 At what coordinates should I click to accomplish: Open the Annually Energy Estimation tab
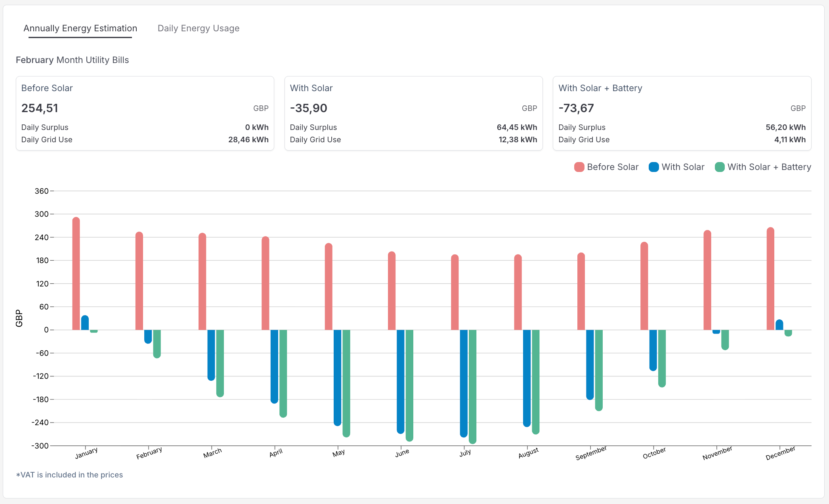point(80,29)
